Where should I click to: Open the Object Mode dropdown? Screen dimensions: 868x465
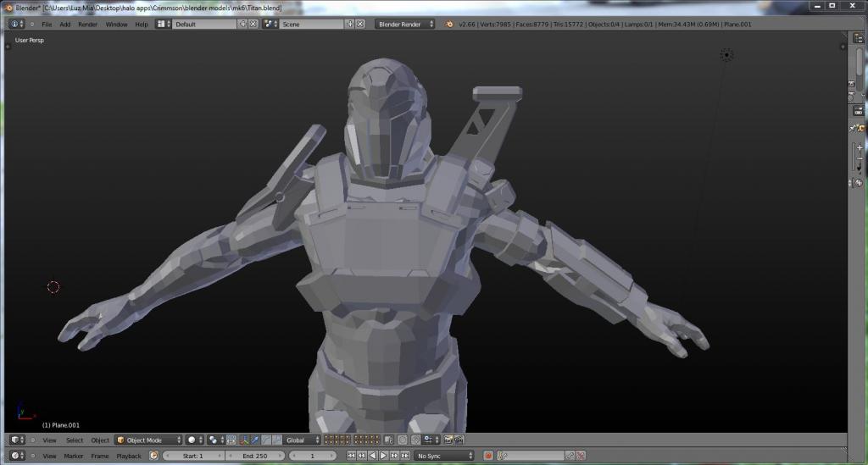tap(148, 440)
